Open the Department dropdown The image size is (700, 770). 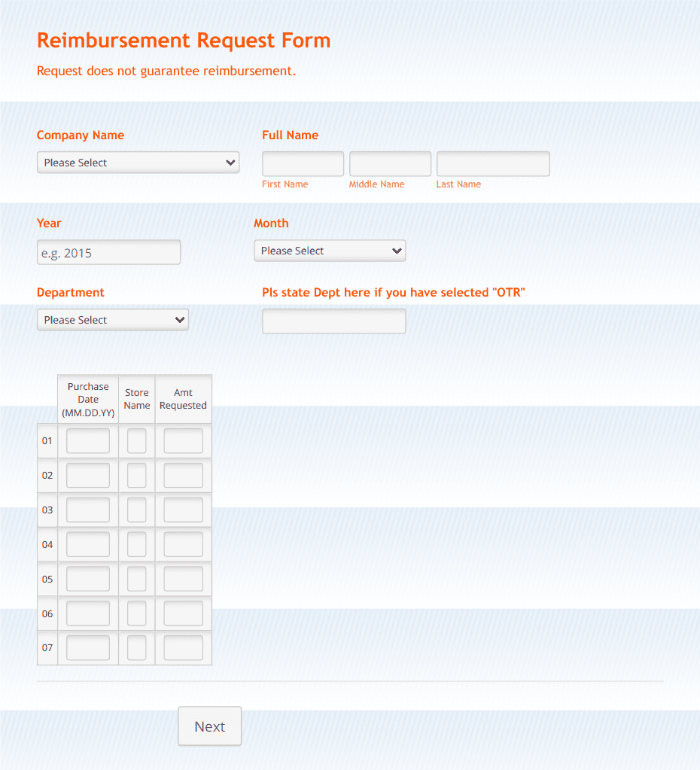click(113, 320)
